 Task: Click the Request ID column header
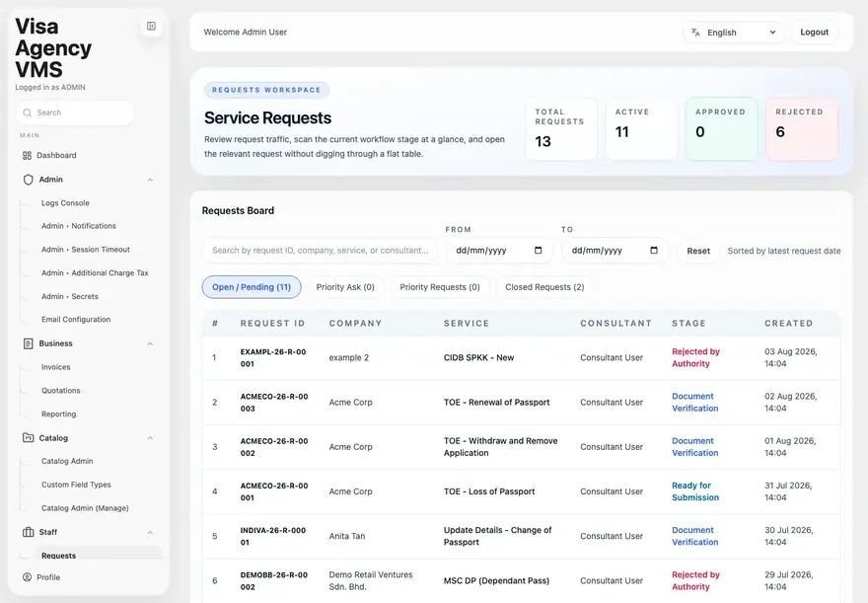272,324
